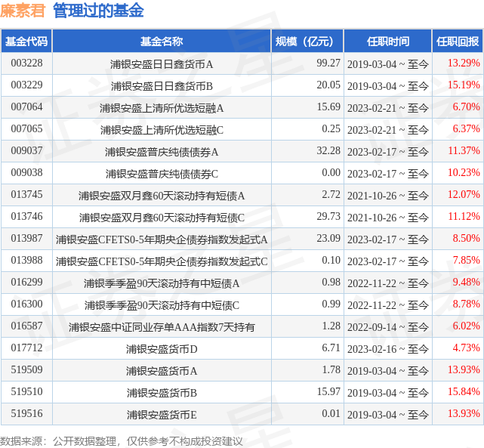Click fund name 浦银安盛货币D

coord(162,348)
